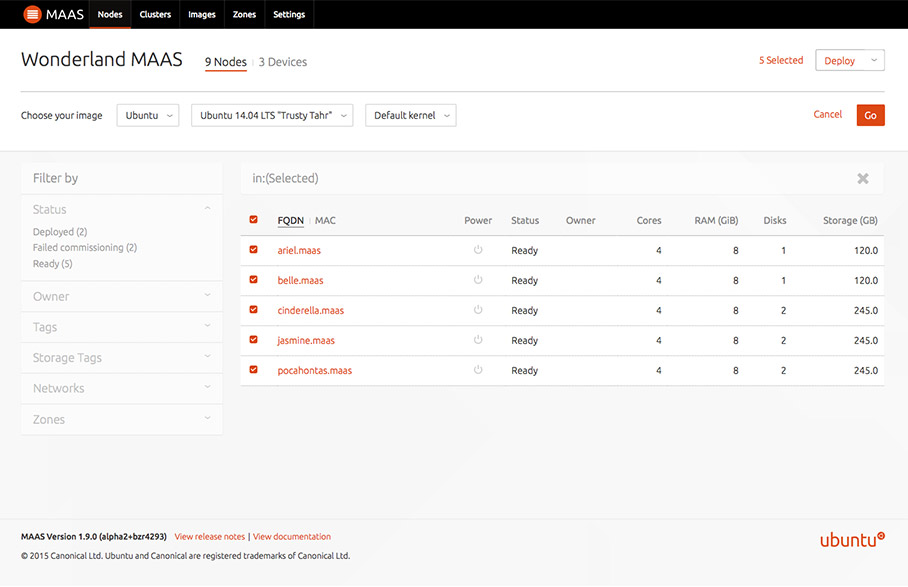Open the Nodes tab in top bar

tap(110, 14)
